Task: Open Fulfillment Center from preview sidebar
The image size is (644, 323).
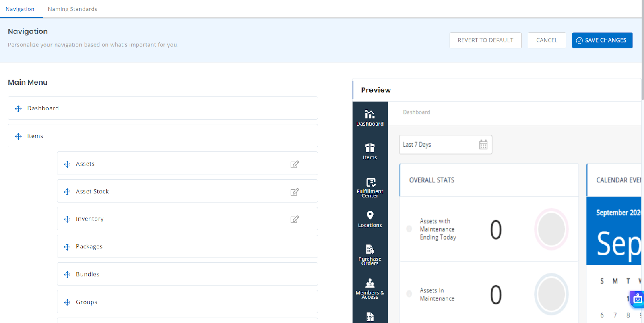Action: [x=370, y=183]
